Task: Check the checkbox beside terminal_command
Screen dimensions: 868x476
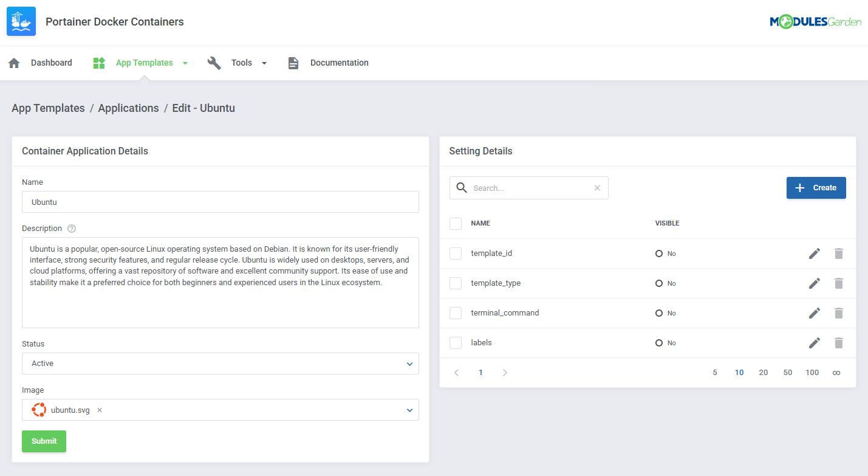Action: (x=456, y=313)
